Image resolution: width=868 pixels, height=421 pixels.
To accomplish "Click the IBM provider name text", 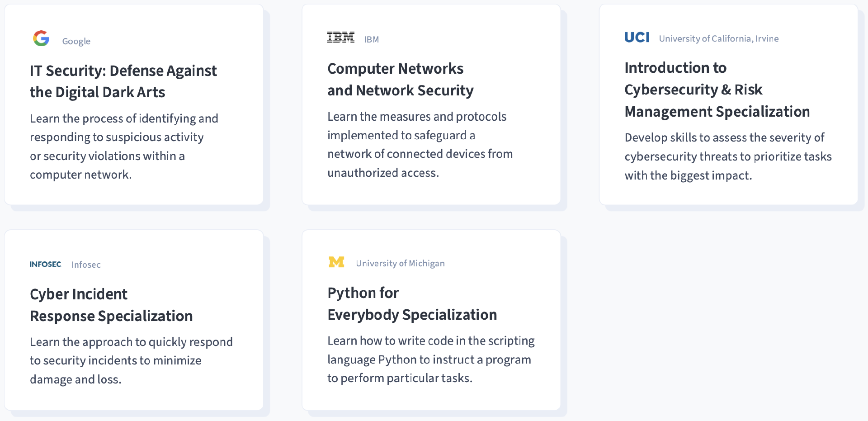I will click(x=372, y=39).
